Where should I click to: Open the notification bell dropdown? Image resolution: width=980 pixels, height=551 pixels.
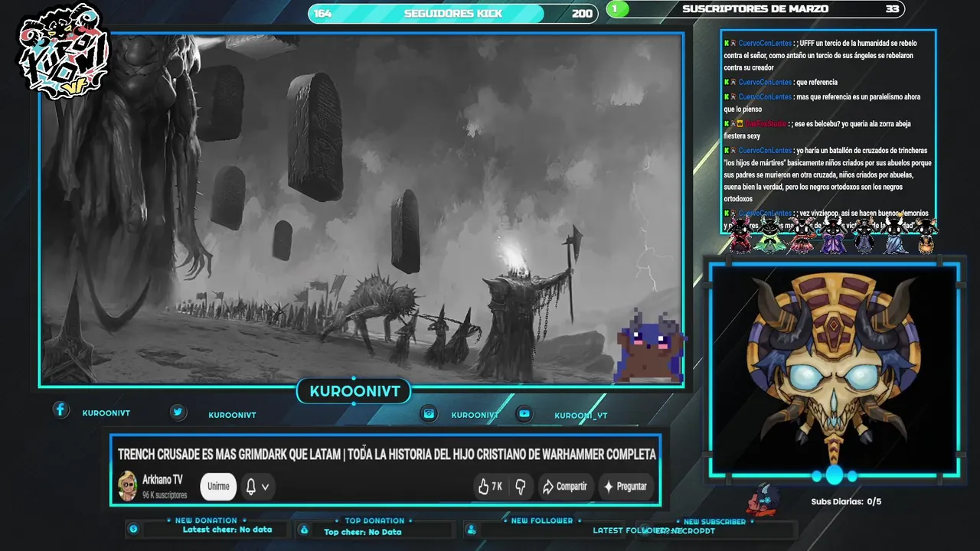[256, 486]
